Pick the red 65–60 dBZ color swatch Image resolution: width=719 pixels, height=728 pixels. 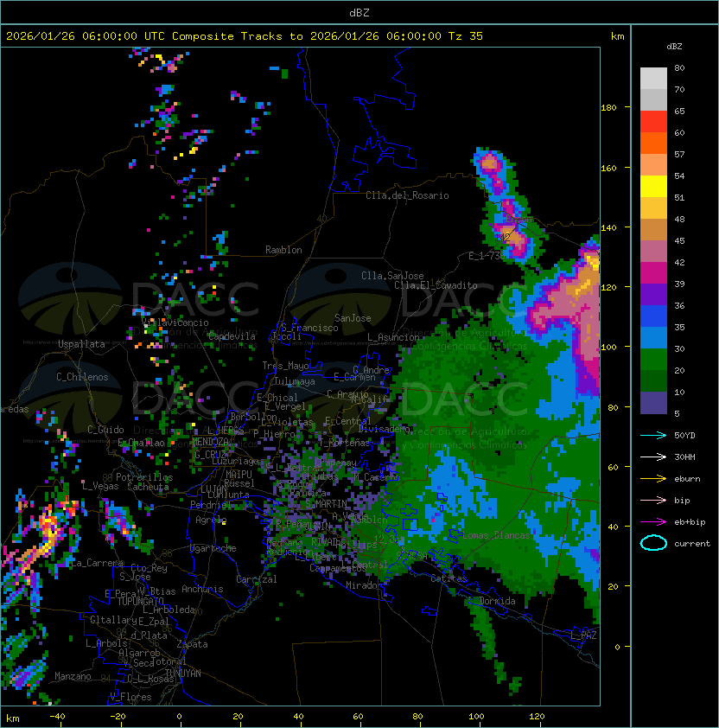click(x=653, y=122)
